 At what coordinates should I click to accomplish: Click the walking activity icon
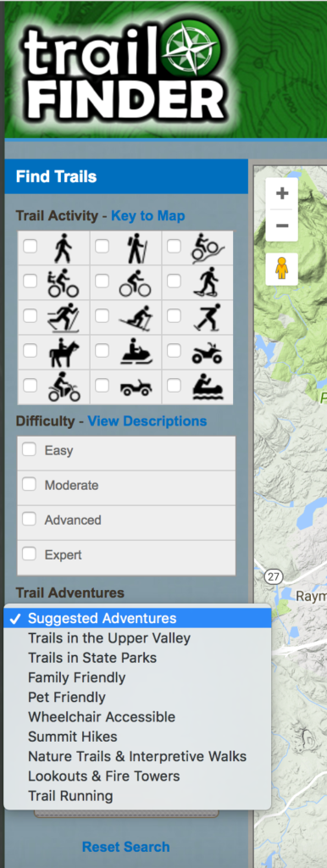tap(64, 248)
